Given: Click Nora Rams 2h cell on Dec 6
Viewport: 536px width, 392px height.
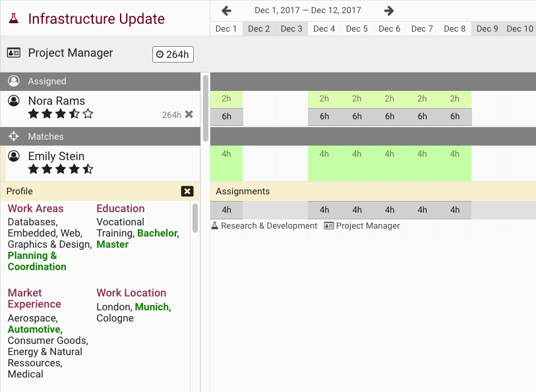Looking at the screenshot, I should point(390,99).
